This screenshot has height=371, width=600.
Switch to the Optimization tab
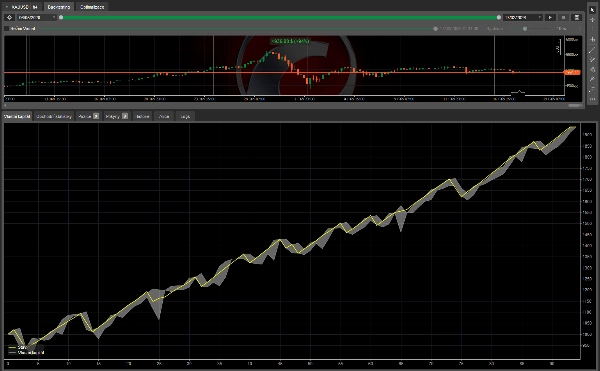(x=92, y=7)
